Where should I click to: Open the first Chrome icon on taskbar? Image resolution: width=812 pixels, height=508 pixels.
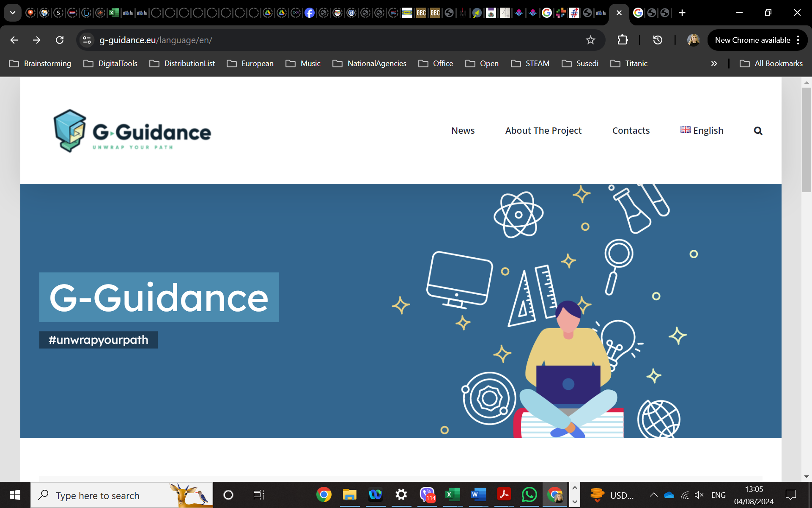pyautogui.click(x=324, y=495)
